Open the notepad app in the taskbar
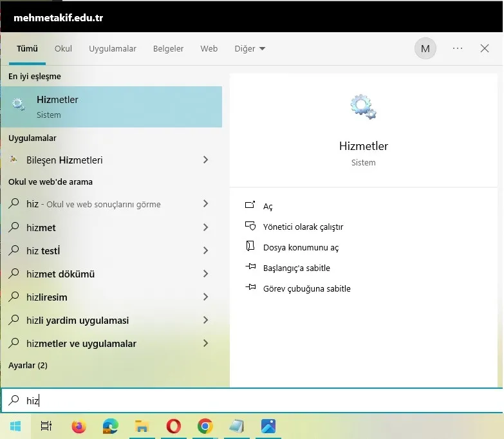Screen dimensions: 504x439 [x=237, y=426]
